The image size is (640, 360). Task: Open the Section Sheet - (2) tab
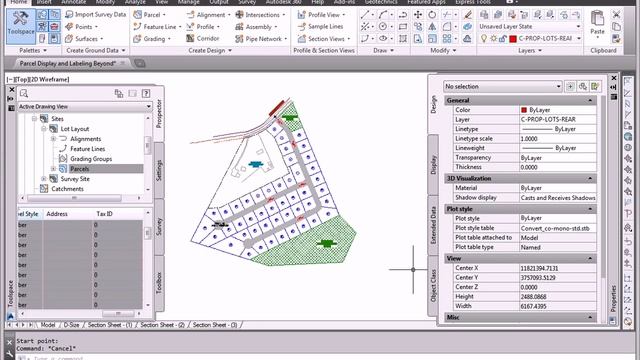[162, 325]
